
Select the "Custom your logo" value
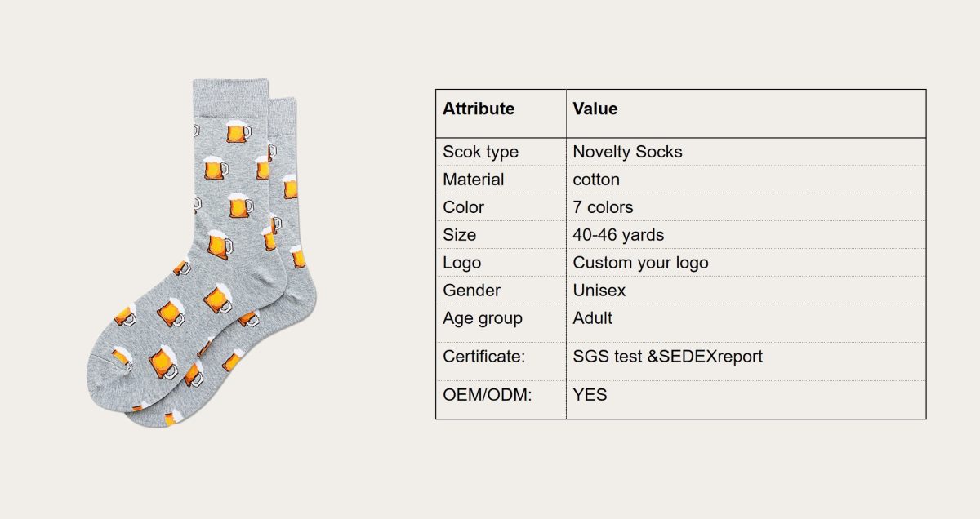[x=640, y=263]
